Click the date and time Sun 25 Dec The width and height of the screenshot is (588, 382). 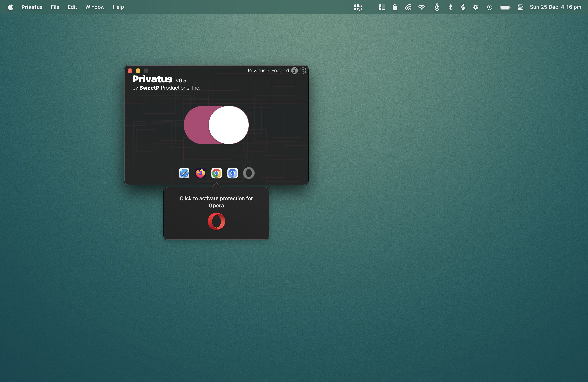click(555, 7)
